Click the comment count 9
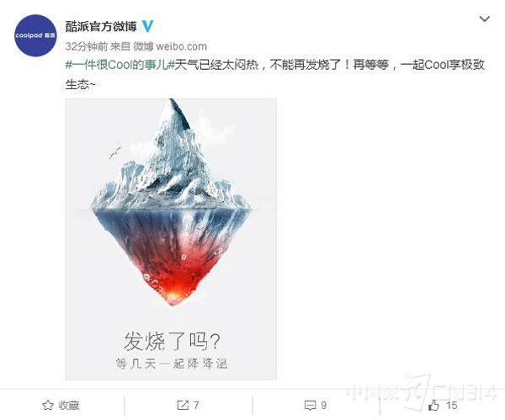Image resolution: width=505 pixels, height=420 pixels. pyautogui.click(x=323, y=405)
